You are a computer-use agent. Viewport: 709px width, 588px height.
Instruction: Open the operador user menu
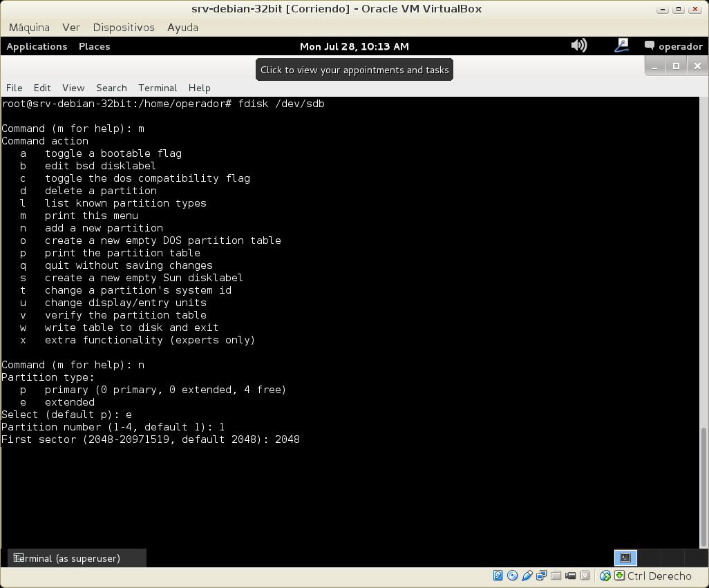(673, 46)
